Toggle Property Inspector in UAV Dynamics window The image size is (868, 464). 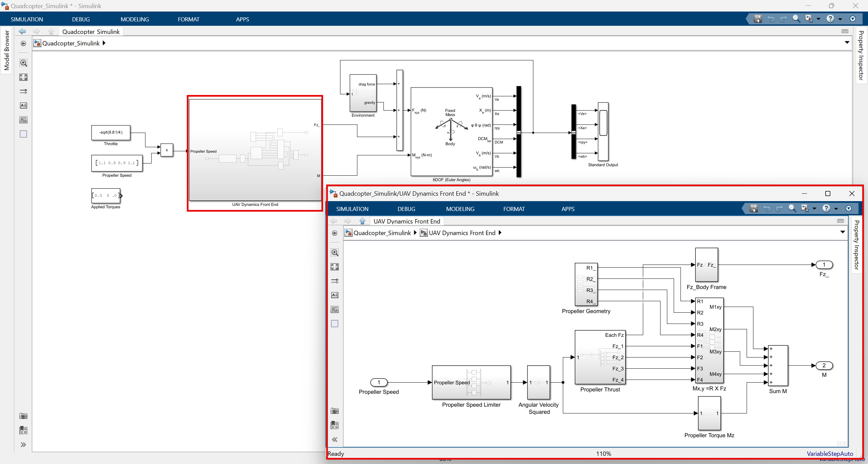tap(857, 245)
